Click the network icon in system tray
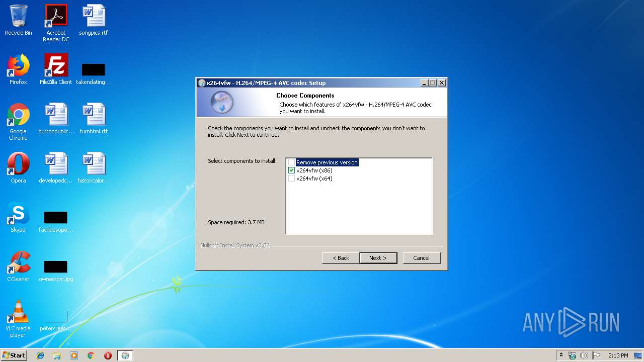 572,355
